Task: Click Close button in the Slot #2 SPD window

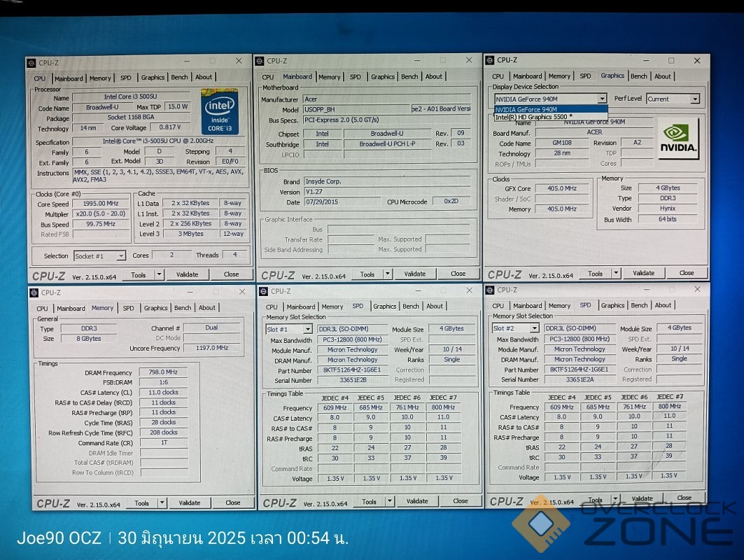Action: coord(684,498)
